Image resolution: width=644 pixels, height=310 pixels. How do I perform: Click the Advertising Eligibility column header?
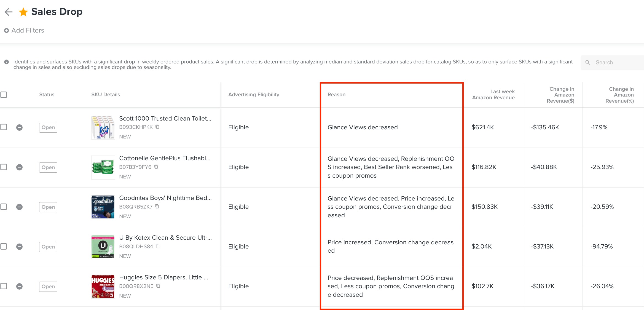[254, 95]
